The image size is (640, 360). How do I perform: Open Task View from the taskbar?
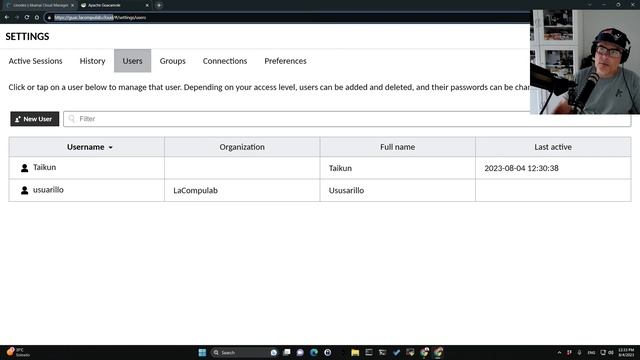(287, 352)
